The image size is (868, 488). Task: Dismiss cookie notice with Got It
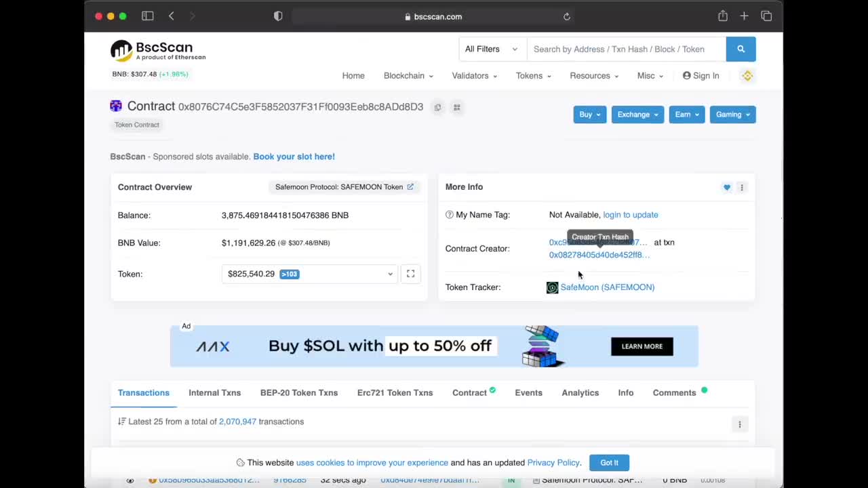609,463
